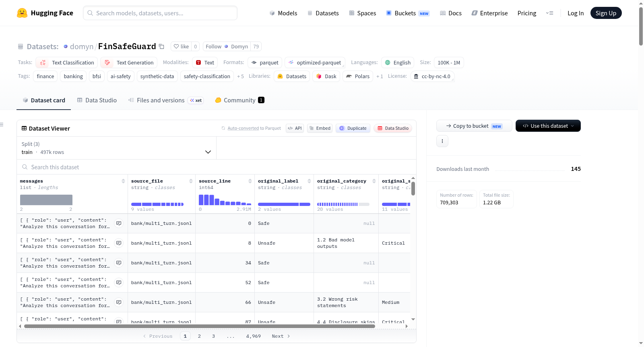
Task: Click the original_label distribution bar
Action: coord(284,204)
